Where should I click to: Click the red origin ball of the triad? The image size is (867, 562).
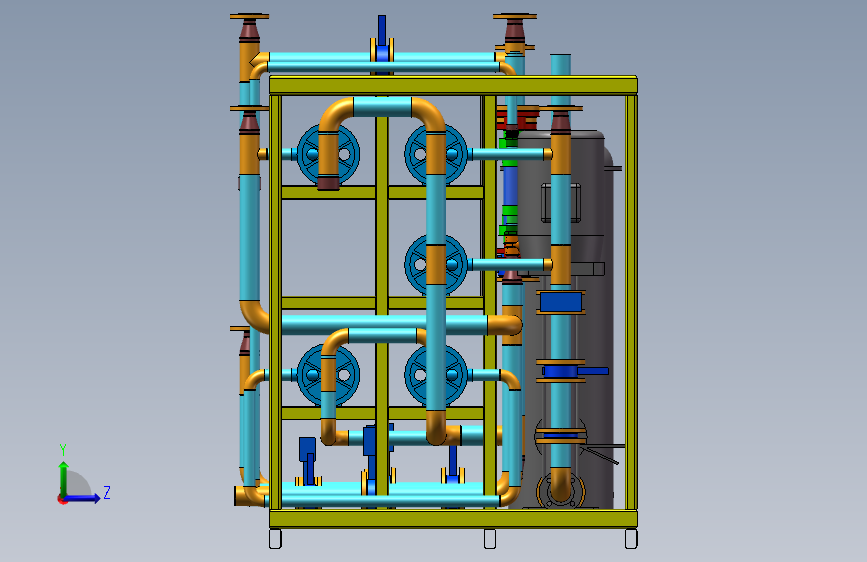[62, 499]
